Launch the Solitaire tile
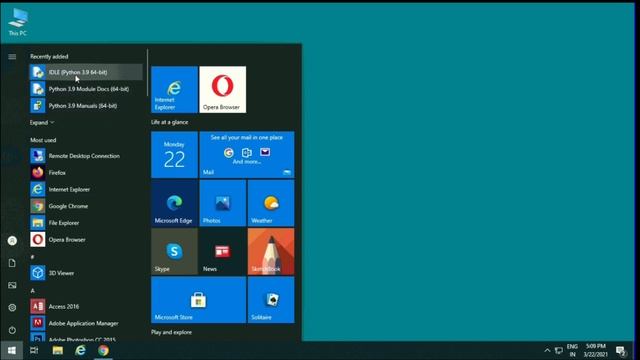The height and width of the screenshot is (360, 640). tap(271, 300)
